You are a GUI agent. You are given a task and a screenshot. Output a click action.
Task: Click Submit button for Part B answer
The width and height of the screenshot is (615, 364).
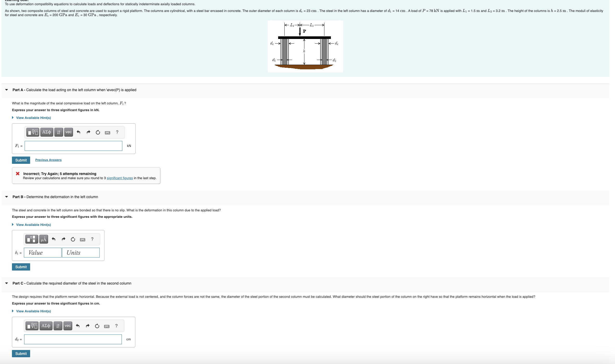click(21, 267)
